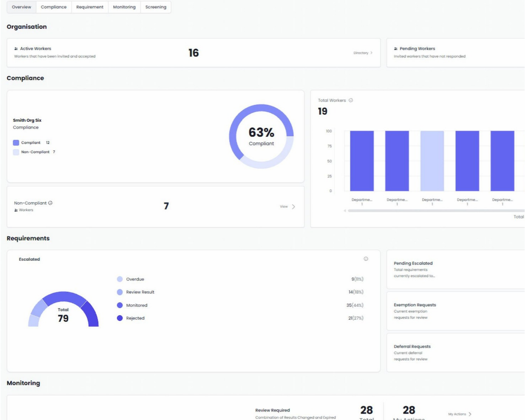Viewport: 525px width, 420px height.
Task: Click the Total Workers info icon
Action: pyautogui.click(x=351, y=100)
